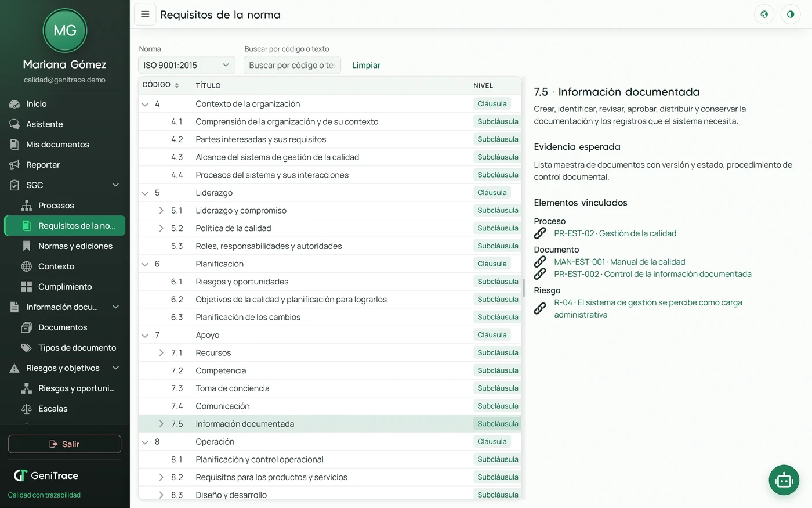Screen dimensions: 812x508
Task: Open R-04 risk link
Action: pos(648,308)
